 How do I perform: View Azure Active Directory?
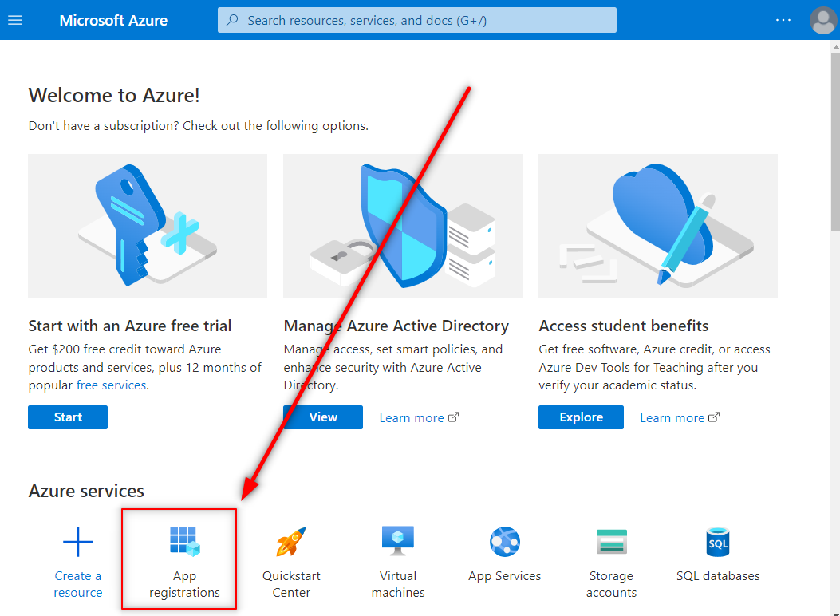[x=322, y=417]
